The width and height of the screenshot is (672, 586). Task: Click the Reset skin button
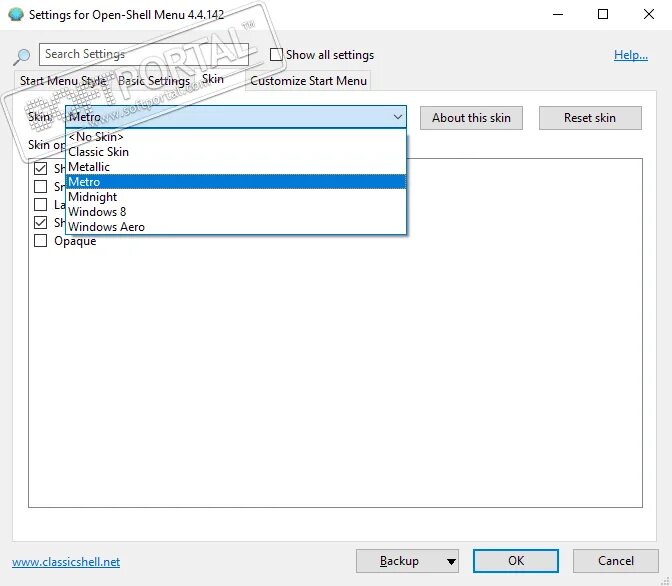(590, 118)
